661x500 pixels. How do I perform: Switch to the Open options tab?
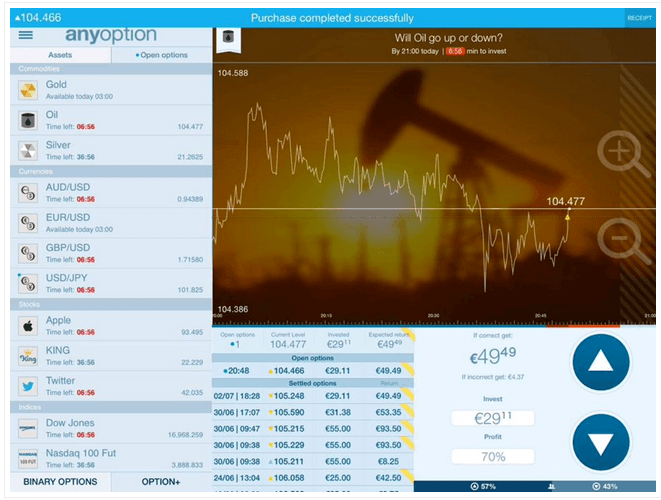tap(162, 55)
